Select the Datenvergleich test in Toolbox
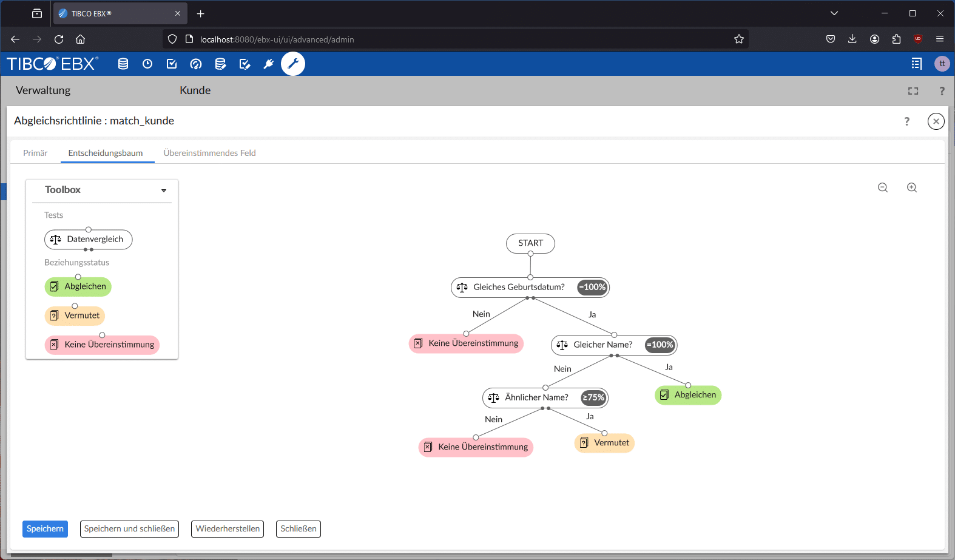 coord(89,240)
